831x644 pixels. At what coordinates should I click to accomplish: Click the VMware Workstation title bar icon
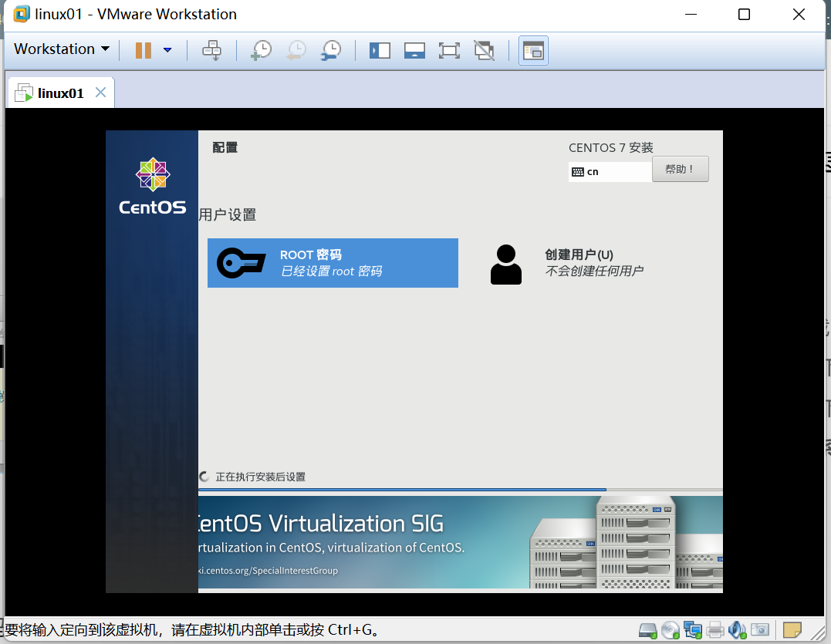coord(21,14)
